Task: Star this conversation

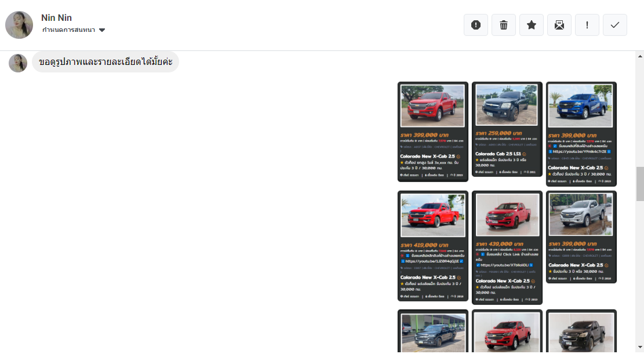Action: pyautogui.click(x=532, y=25)
